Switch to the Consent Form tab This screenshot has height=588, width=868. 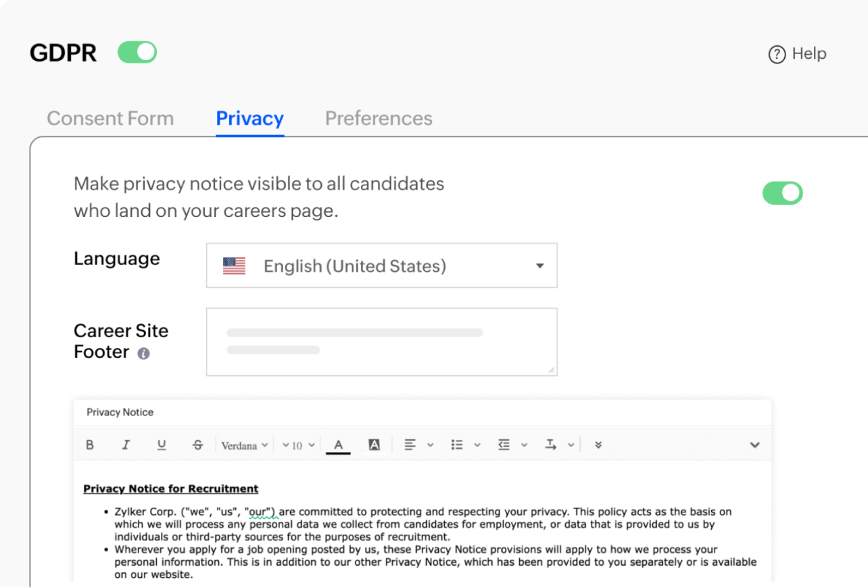pos(110,118)
